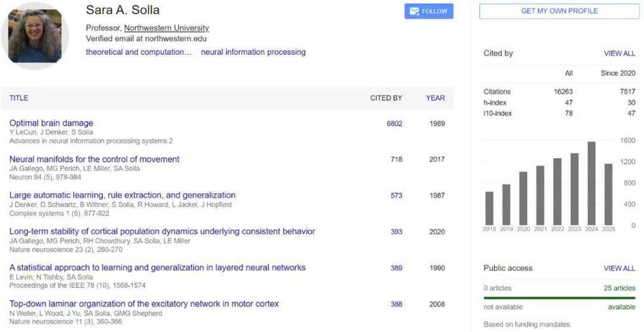Image resolution: width=644 pixels, height=332 pixels.
Task: Click Since 2020 citations value 7517
Action: [x=627, y=92]
